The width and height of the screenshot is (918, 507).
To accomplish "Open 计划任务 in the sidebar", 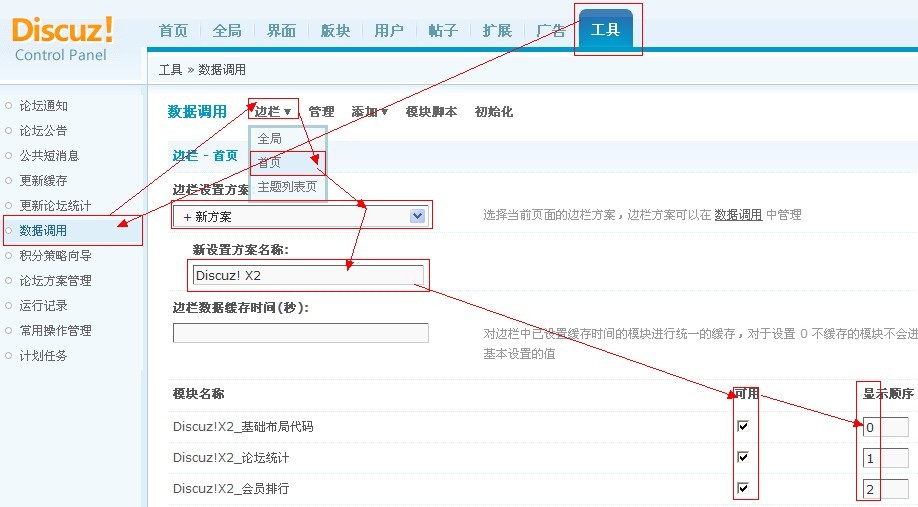I will click(43, 355).
